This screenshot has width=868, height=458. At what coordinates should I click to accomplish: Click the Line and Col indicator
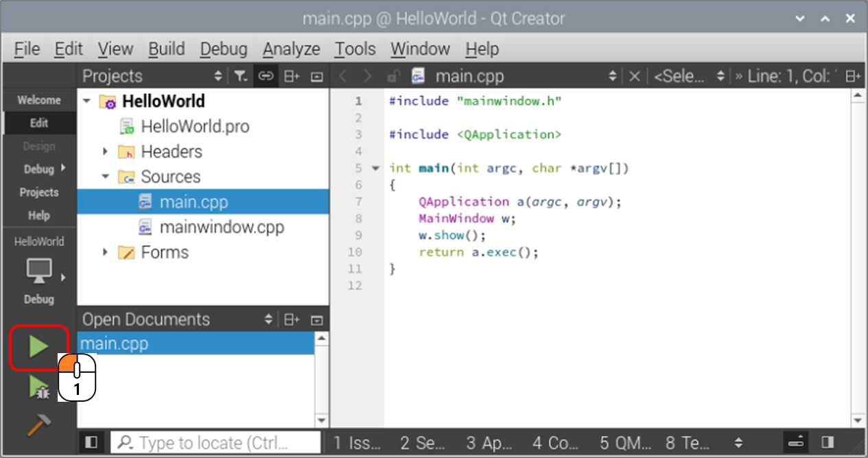[x=792, y=76]
